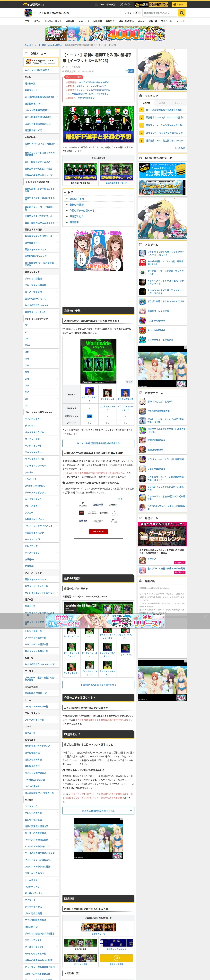The height and width of the screenshot is (980, 210).
Task: Close the bottom overlay banner ad
Action: [205, 617]
